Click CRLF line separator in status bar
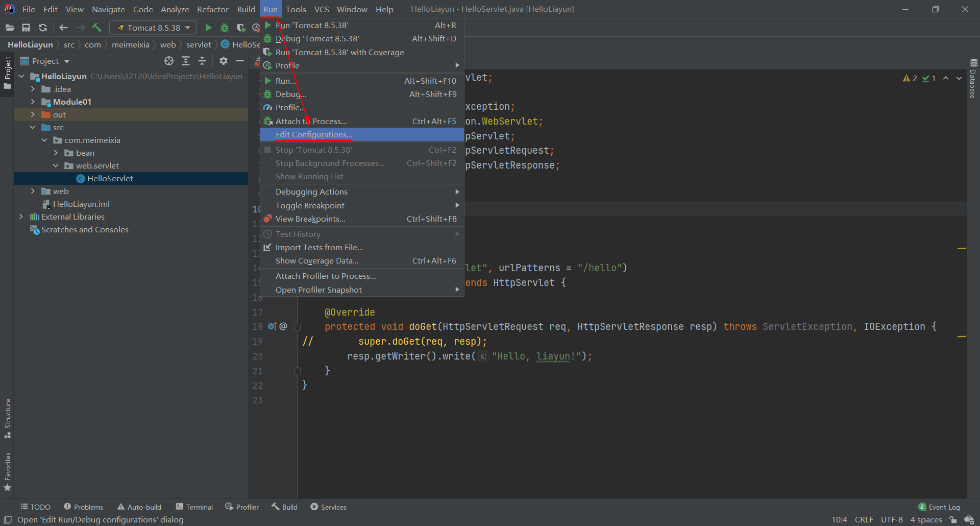Viewport: 980px width, 526px height. click(x=864, y=519)
